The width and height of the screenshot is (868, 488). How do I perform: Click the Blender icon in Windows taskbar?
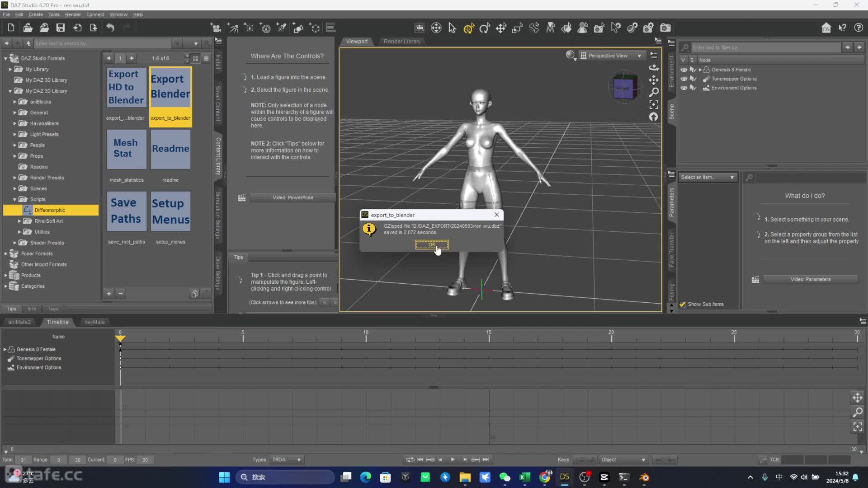click(x=644, y=477)
